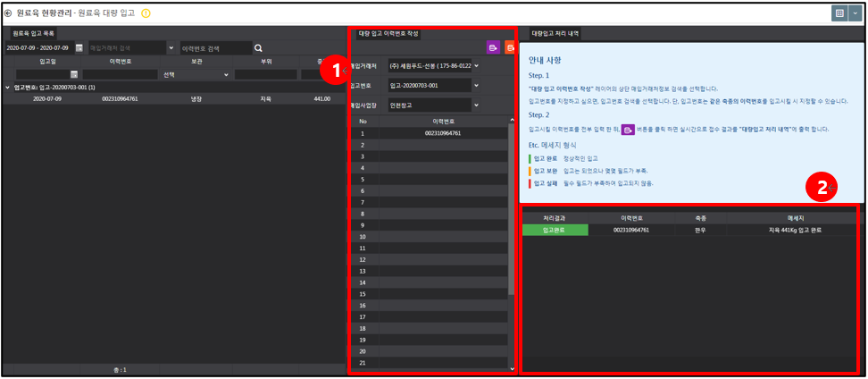Image resolution: width=868 pixels, height=379 pixels.
Task: Click the magnifier search icon
Action: 258,48
